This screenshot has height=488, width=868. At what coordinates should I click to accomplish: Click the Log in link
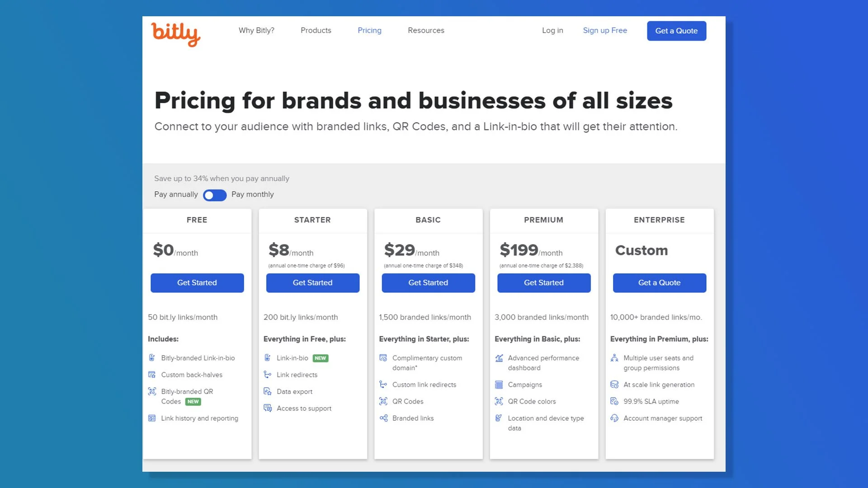[552, 30]
